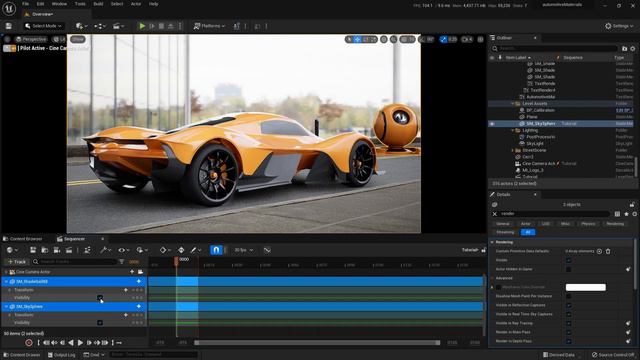Collapse the SM_SkySphere track

6,307
